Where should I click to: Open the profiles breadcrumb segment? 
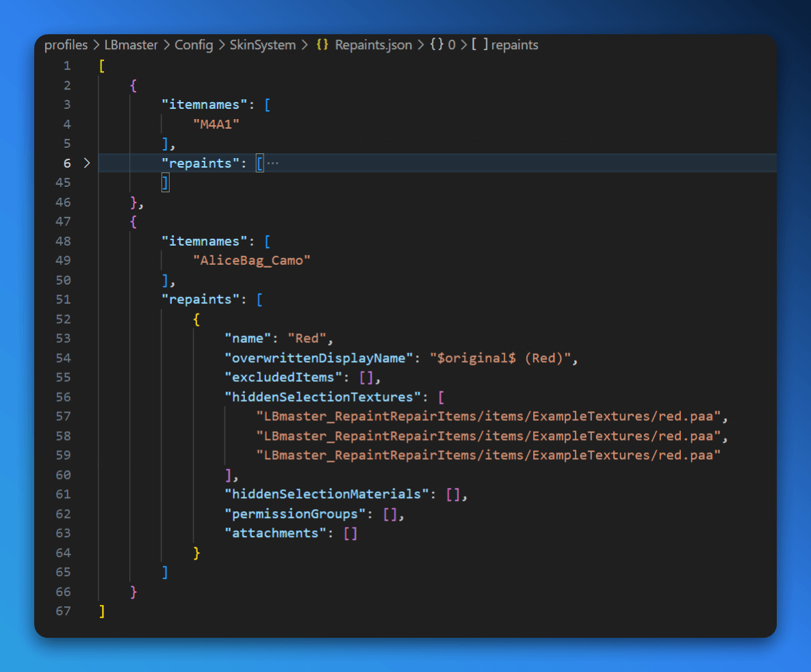coord(66,45)
